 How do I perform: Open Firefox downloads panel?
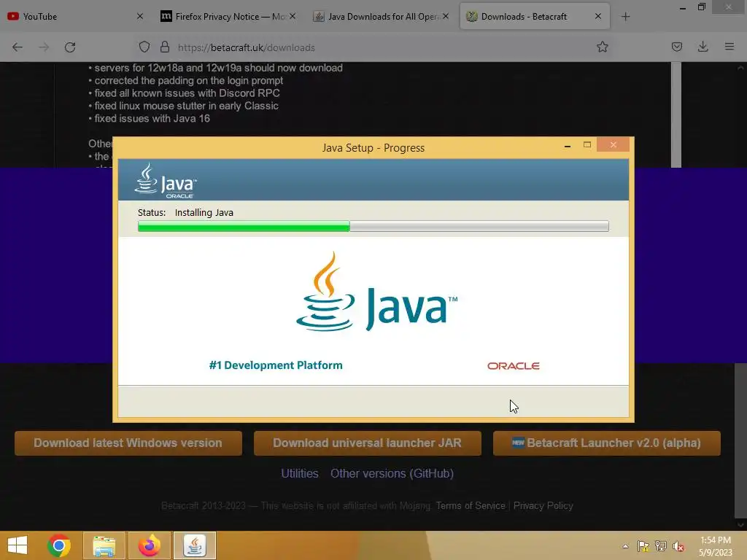703,47
